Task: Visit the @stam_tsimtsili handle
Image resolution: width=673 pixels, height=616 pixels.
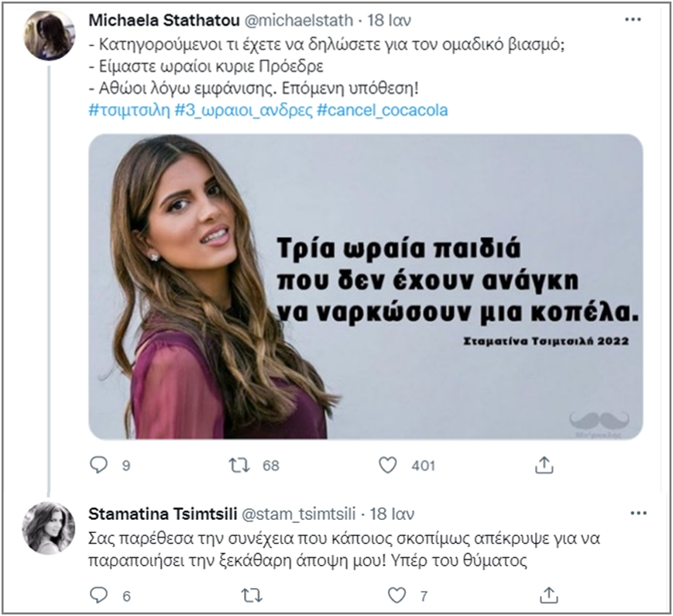Action: coord(300,514)
